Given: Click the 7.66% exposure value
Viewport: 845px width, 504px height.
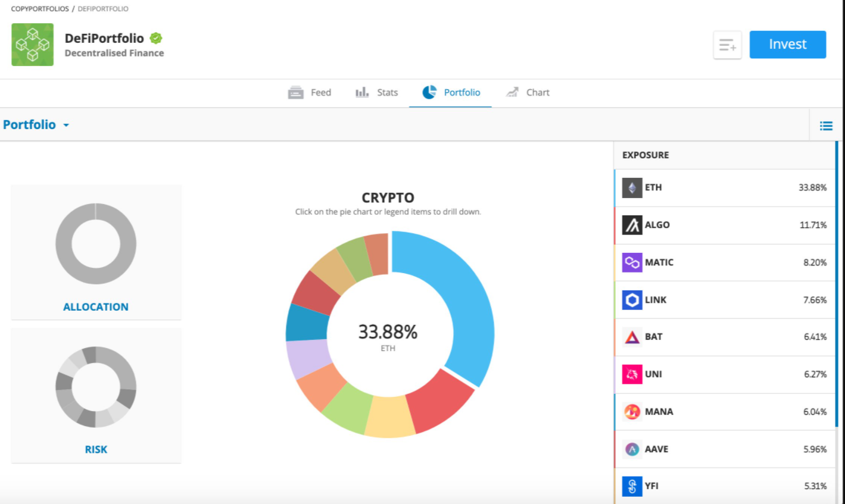Looking at the screenshot, I should coord(815,300).
